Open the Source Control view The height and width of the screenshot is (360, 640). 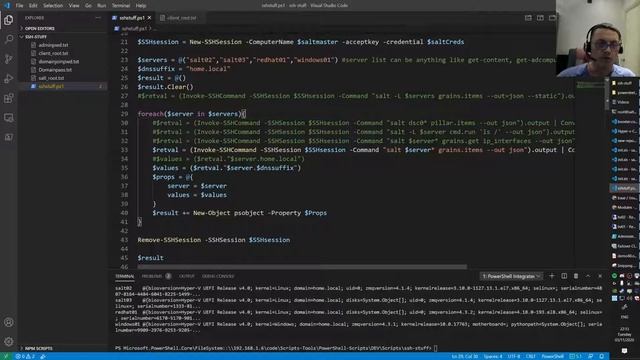pyautogui.click(x=9, y=59)
